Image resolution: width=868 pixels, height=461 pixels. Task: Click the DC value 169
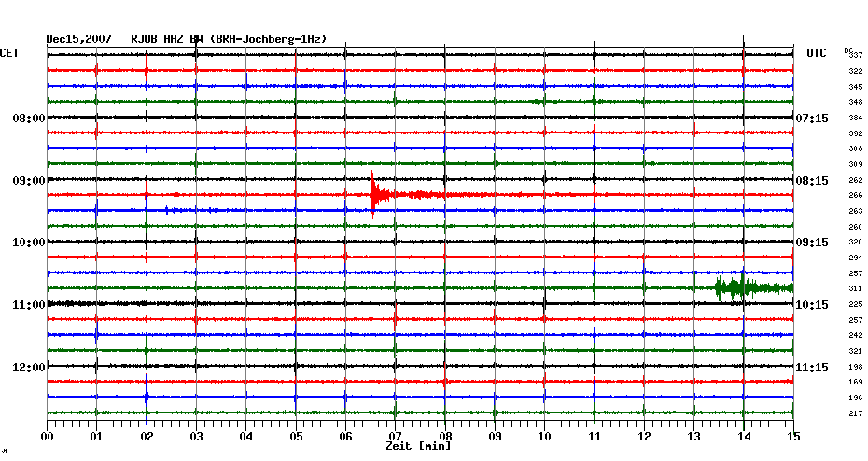[856, 383]
